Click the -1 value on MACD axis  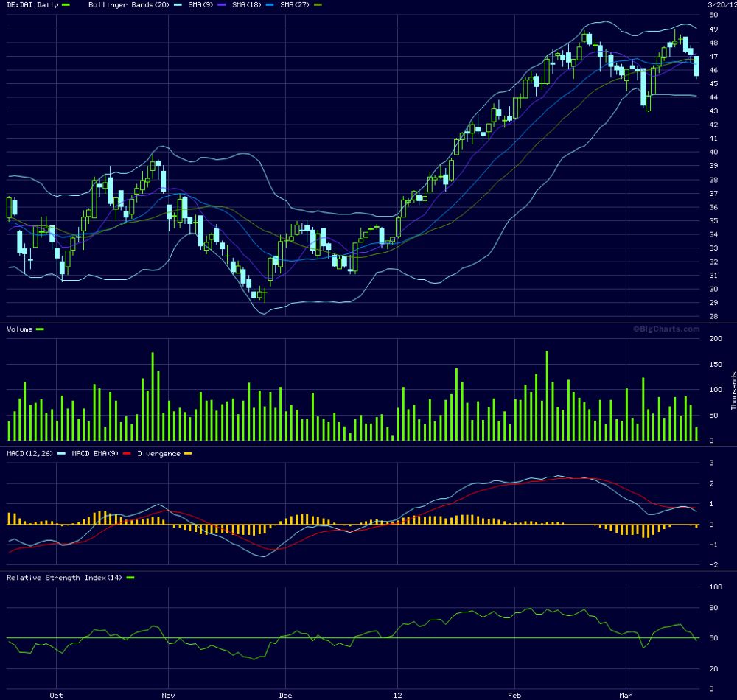pyautogui.click(x=713, y=545)
